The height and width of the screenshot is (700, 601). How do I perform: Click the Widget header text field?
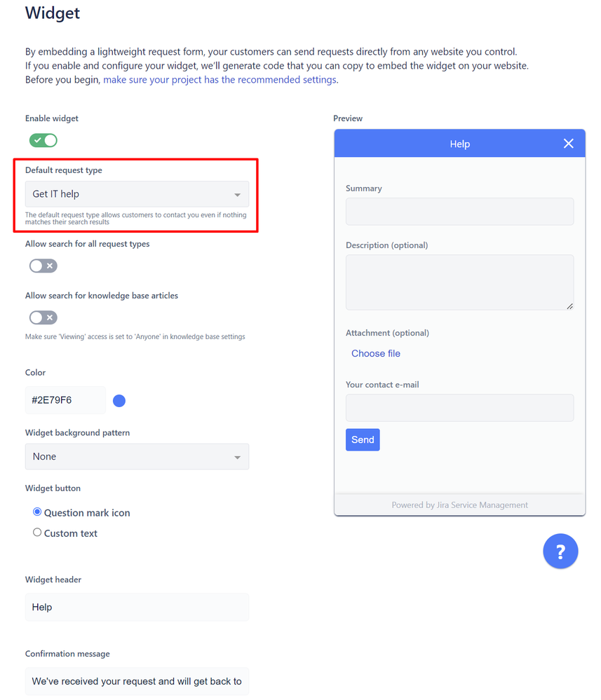tap(137, 607)
